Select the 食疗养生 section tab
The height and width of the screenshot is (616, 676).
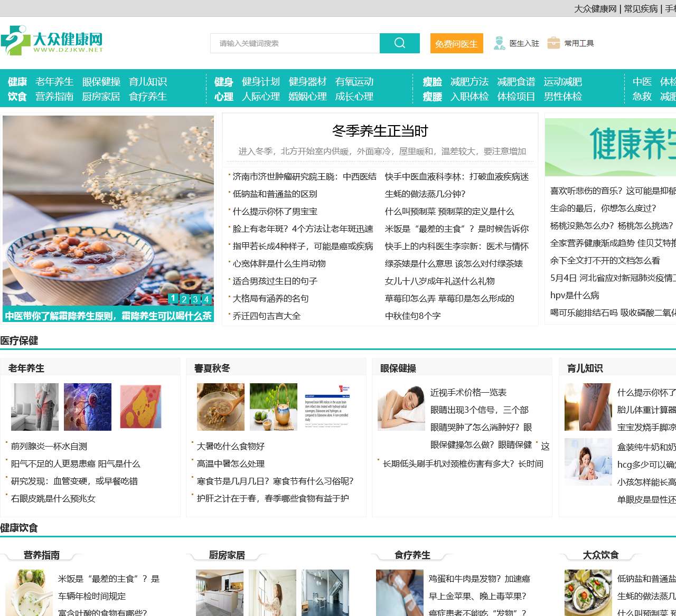tap(412, 555)
